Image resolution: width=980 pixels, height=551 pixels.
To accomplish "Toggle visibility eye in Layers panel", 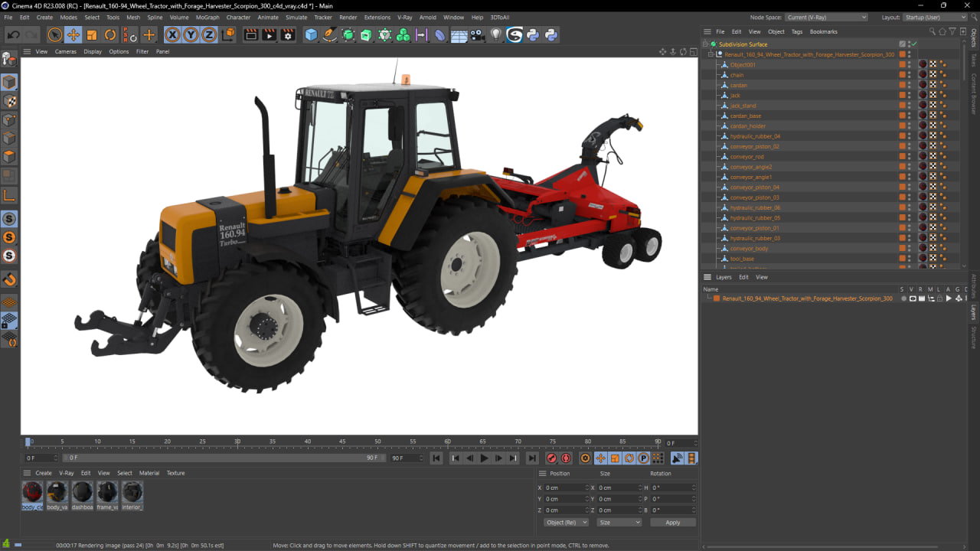I will point(912,298).
